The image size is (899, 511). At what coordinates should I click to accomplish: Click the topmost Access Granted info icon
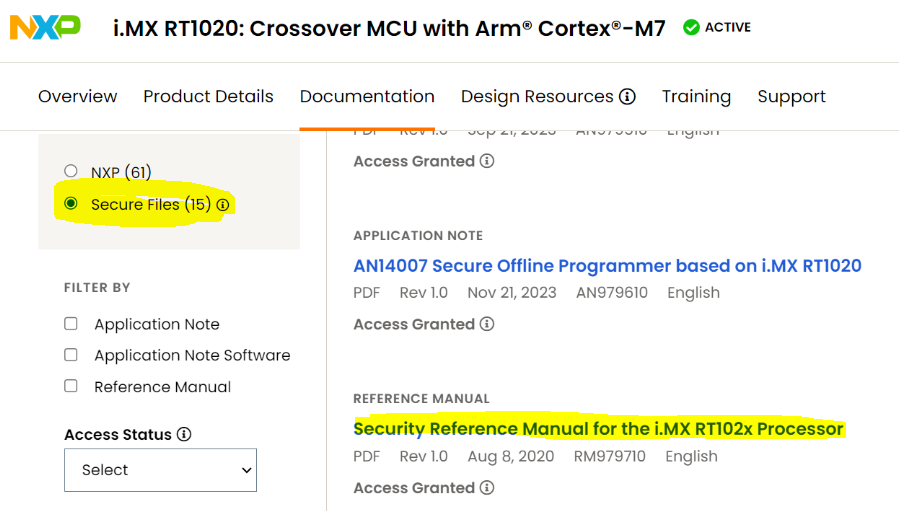(x=487, y=161)
